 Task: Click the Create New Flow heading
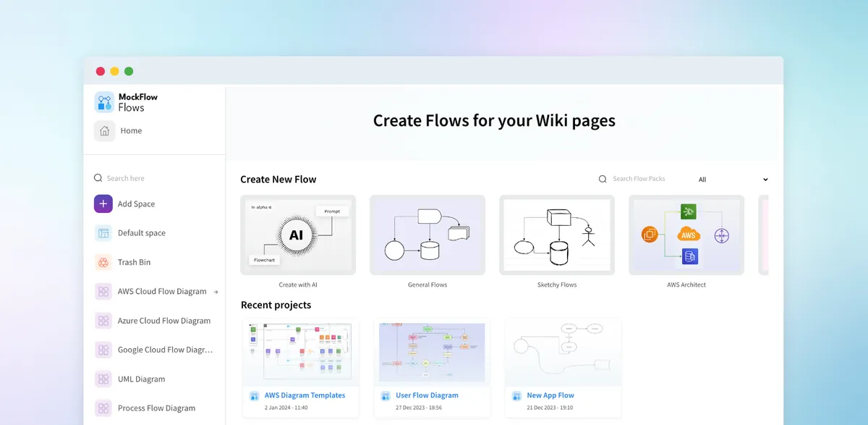[x=278, y=180]
